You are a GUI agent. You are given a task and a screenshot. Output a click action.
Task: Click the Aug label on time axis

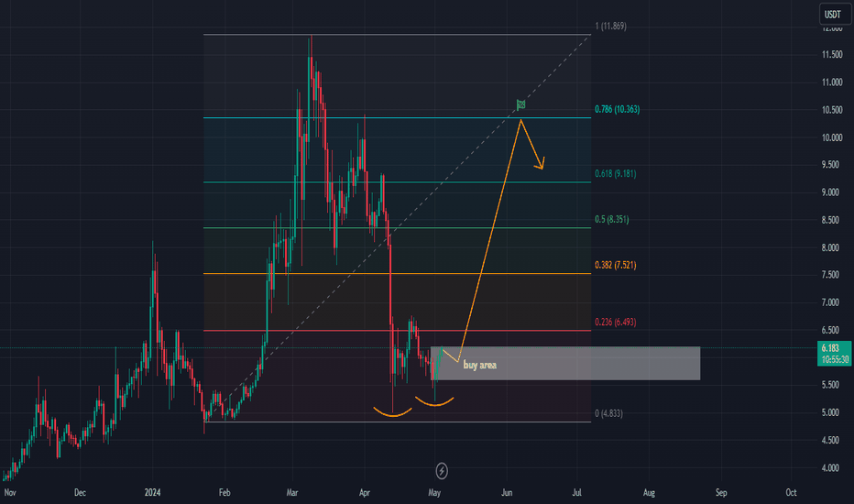(x=650, y=493)
